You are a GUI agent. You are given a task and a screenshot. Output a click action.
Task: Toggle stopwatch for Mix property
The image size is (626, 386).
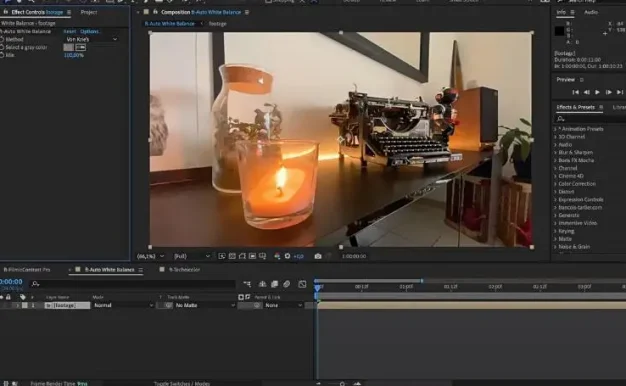click(x=2, y=55)
